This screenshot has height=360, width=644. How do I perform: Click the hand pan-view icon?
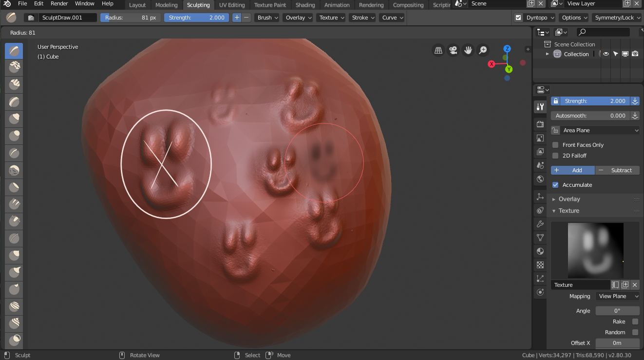pos(468,50)
